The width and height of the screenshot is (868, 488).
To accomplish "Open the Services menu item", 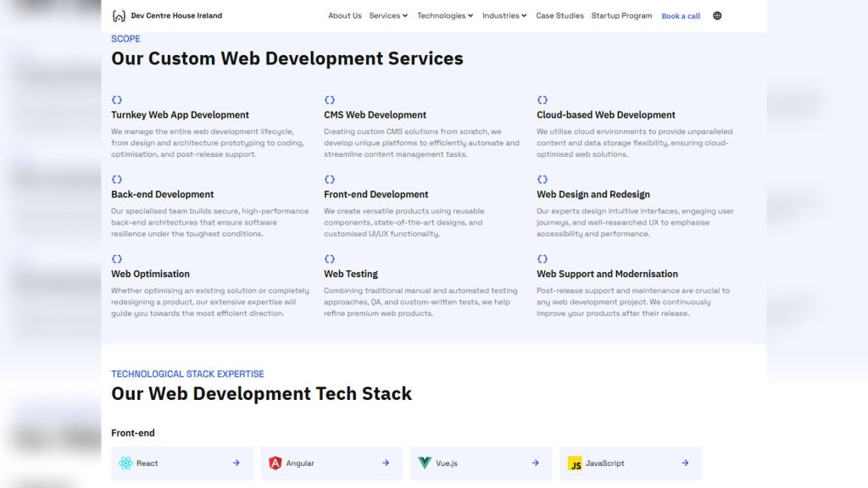I will point(385,15).
